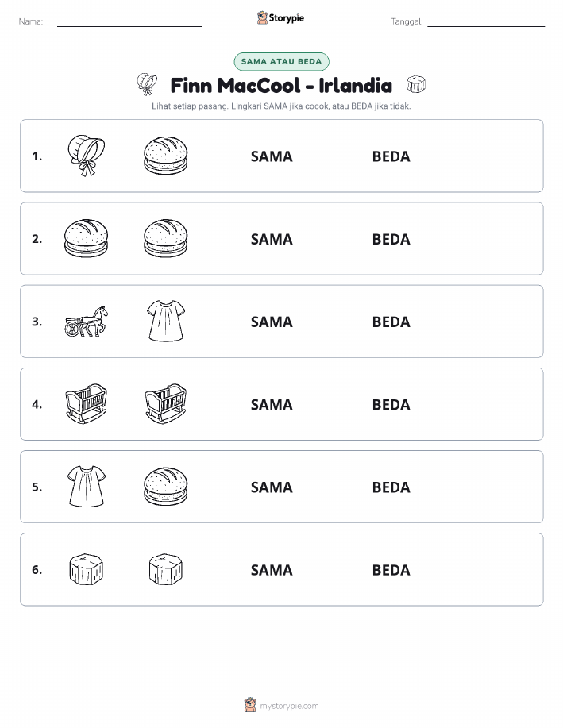Select BEDA for pair number 5
Screen dimensions: 563x728
[391, 487]
